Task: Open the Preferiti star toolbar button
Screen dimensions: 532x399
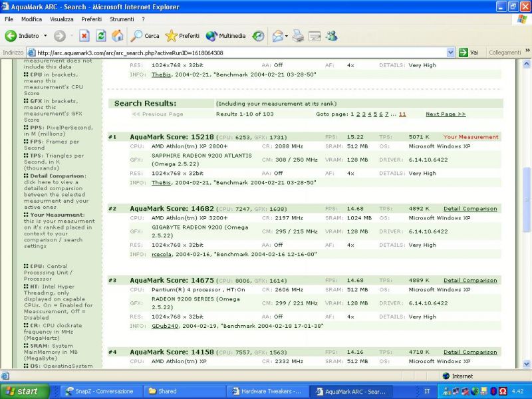Action: tap(182, 36)
